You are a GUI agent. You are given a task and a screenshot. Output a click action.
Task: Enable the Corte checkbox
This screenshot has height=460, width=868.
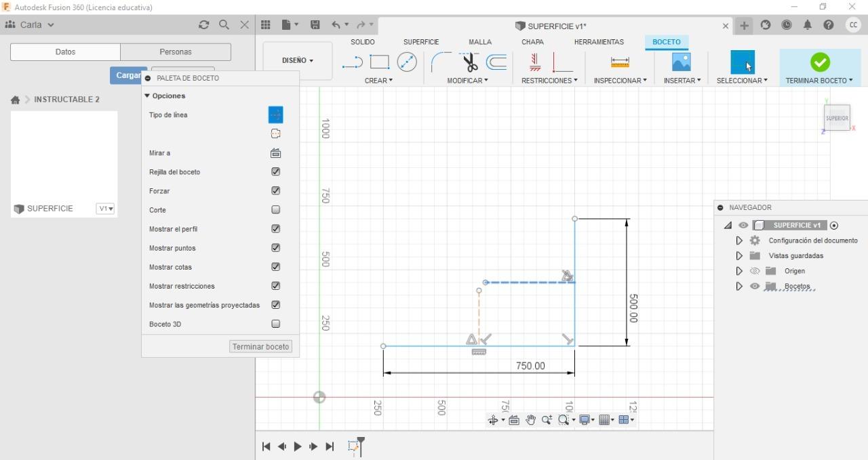pyautogui.click(x=276, y=210)
